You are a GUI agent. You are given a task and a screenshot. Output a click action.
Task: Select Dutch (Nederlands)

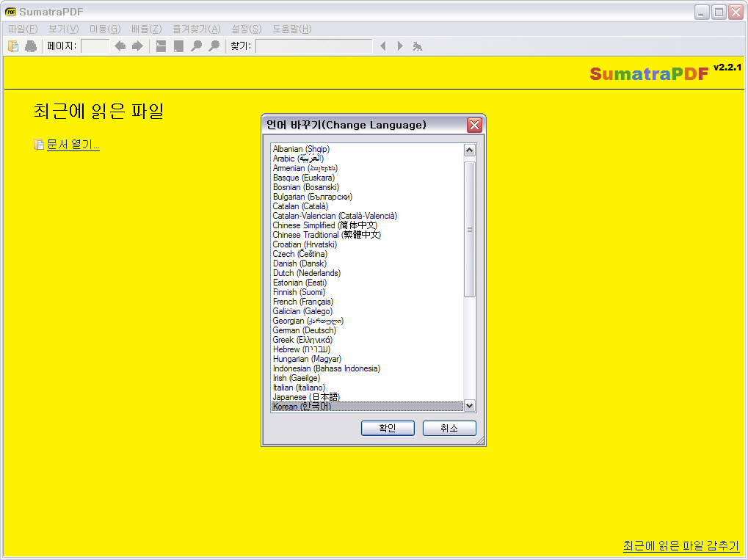tap(367, 273)
